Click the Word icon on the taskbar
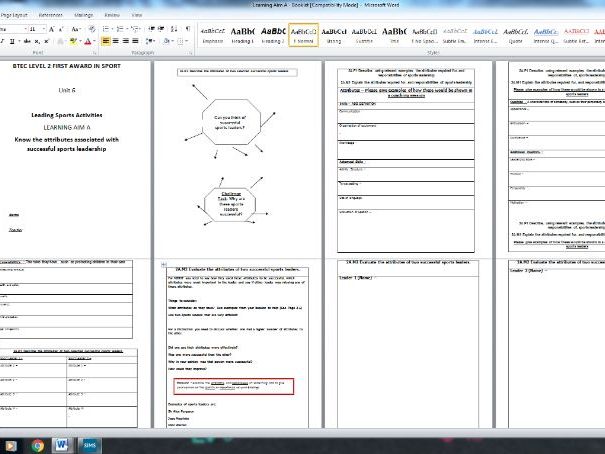Image resolution: width=605 pixels, height=454 pixels. click(61, 446)
